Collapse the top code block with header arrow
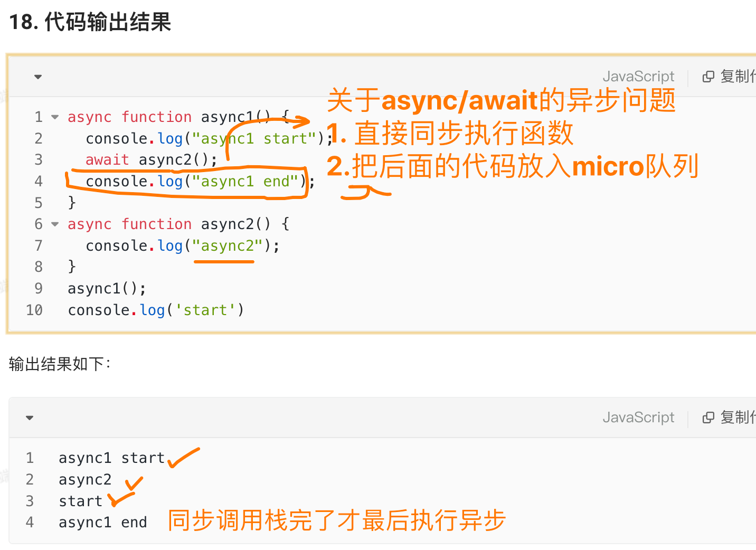Viewport: 756px width, 550px height. (x=38, y=77)
